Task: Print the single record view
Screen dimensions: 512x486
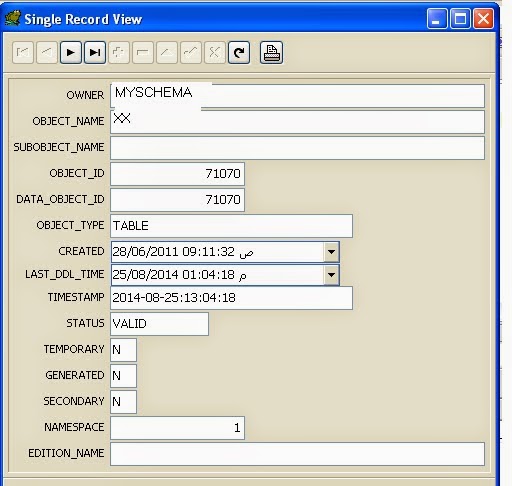Action: coord(271,52)
